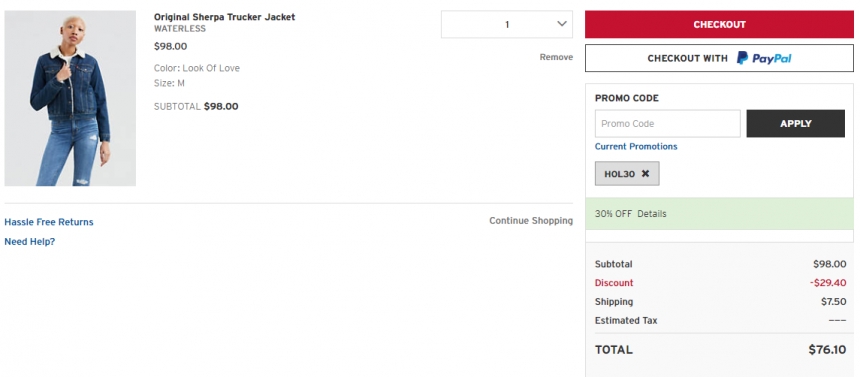Choose Checkout with PayPal

click(719, 58)
